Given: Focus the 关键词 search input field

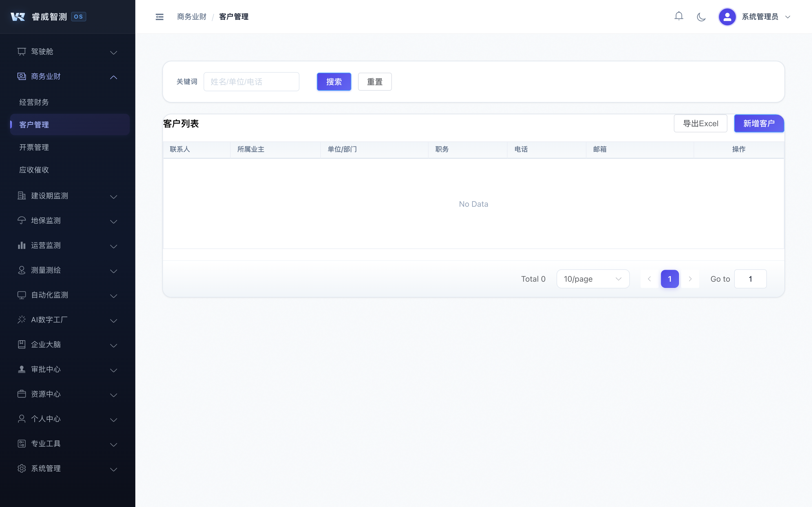Looking at the screenshot, I should (x=251, y=81).
